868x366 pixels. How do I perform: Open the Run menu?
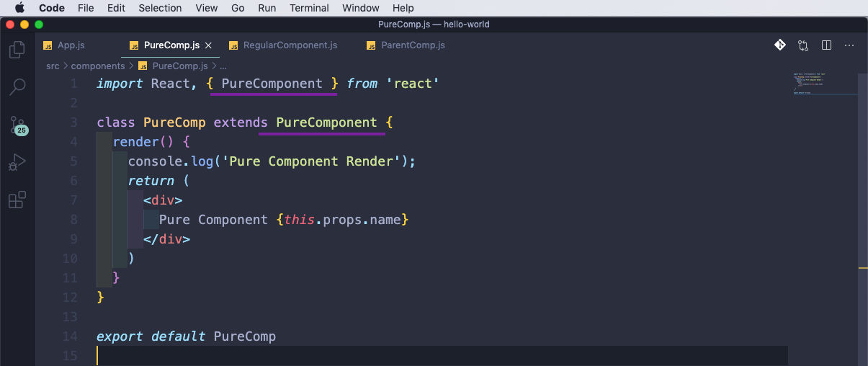[x=267, y=8]
